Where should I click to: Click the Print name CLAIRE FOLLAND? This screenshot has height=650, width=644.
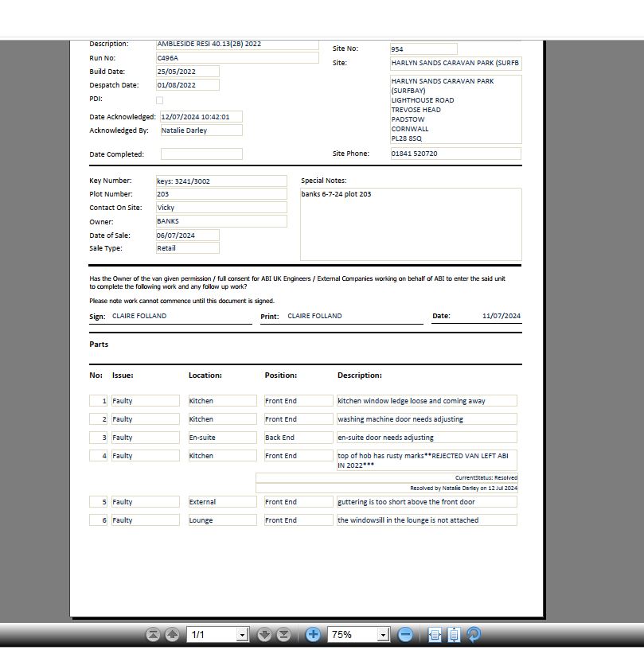tap(314, 316)
